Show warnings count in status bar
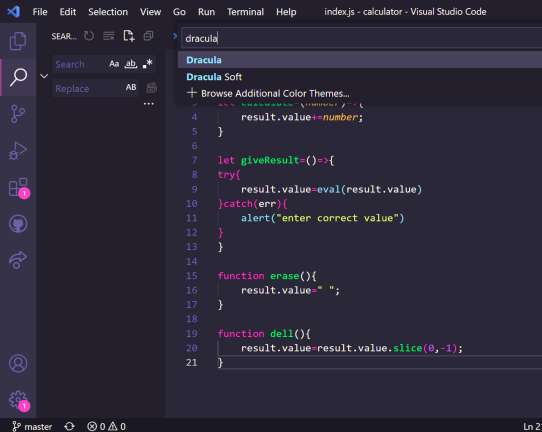 [117, 427]
